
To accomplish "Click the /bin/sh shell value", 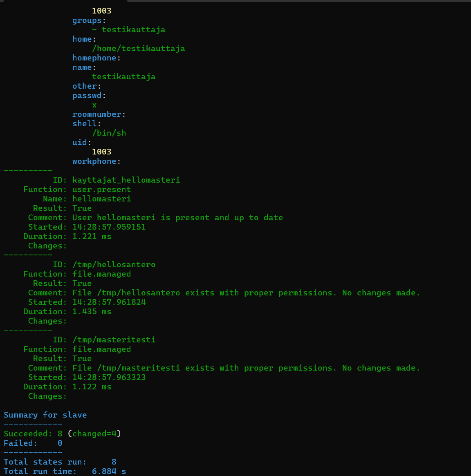I will click(109, 133).
